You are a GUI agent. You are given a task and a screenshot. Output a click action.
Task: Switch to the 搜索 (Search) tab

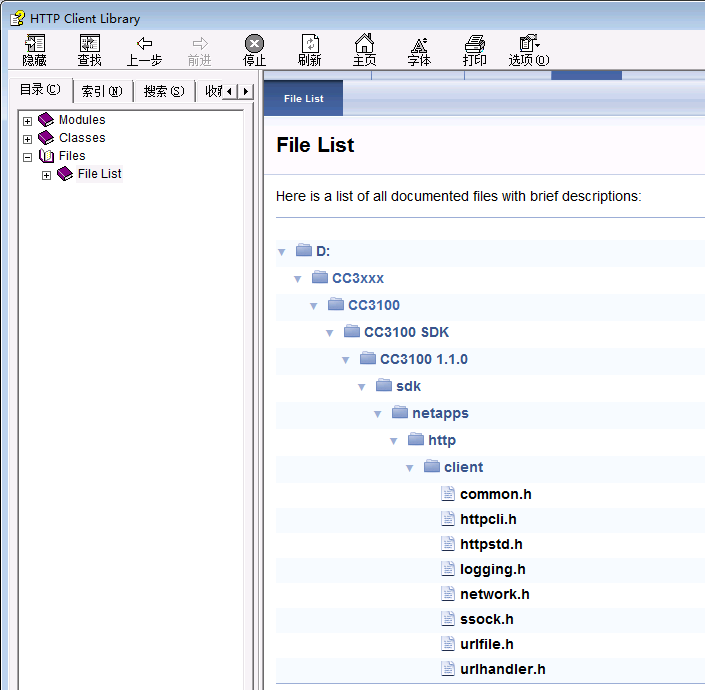point(164,91)
